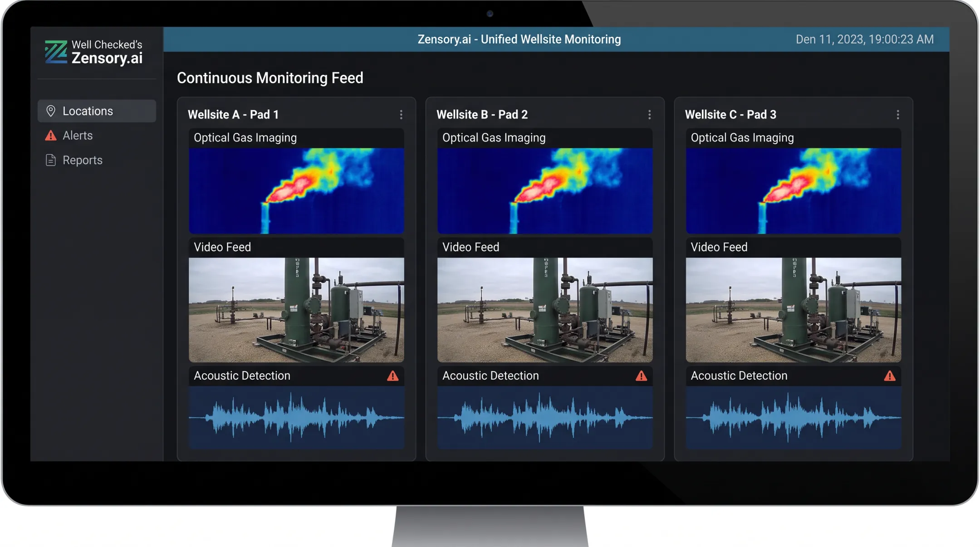
Task: Open Wellsite A - Pad 1 options menu
Action: 401,115
